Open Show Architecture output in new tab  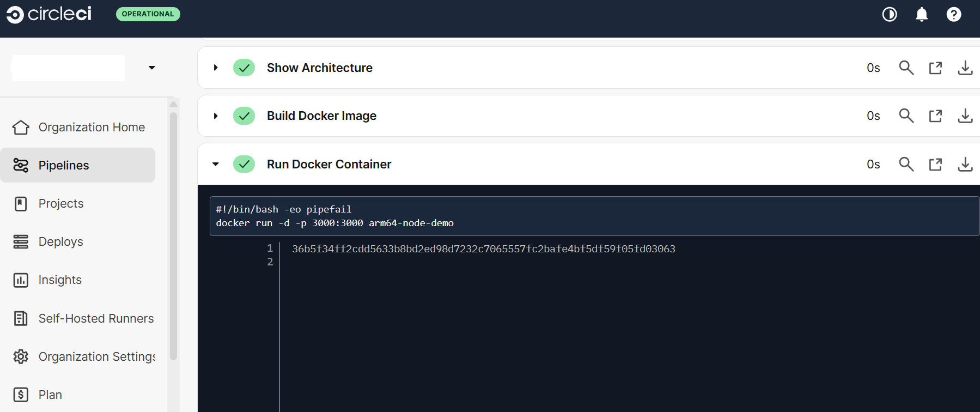pos(936,68)
